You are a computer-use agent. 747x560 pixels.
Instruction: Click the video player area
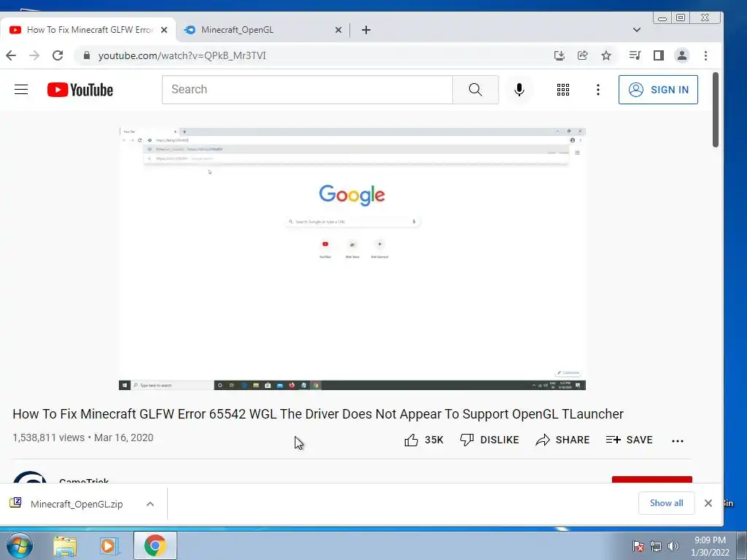pyautogui.click(x=352, y=259)
